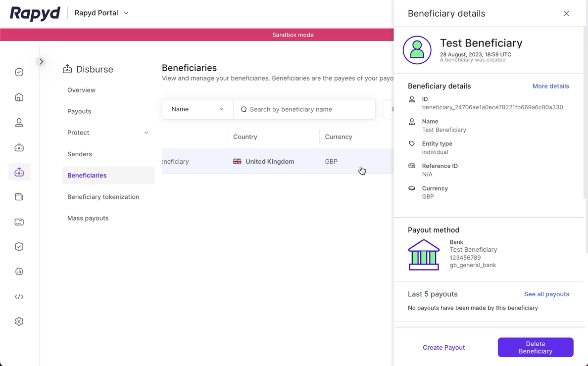This screenshot has width=588, height=366.
Task: Open the Wallet icon in the sidebar
Action: (19, 196)
